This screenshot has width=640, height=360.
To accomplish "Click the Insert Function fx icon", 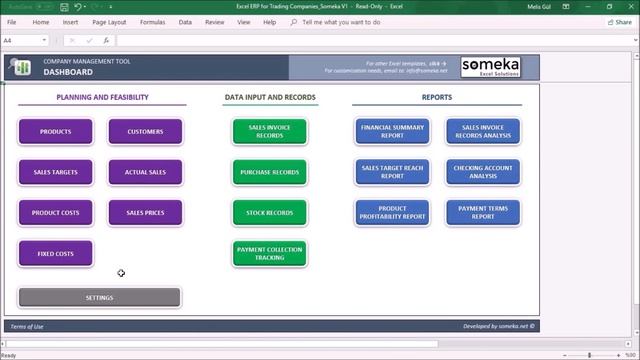I will (106, 40).
